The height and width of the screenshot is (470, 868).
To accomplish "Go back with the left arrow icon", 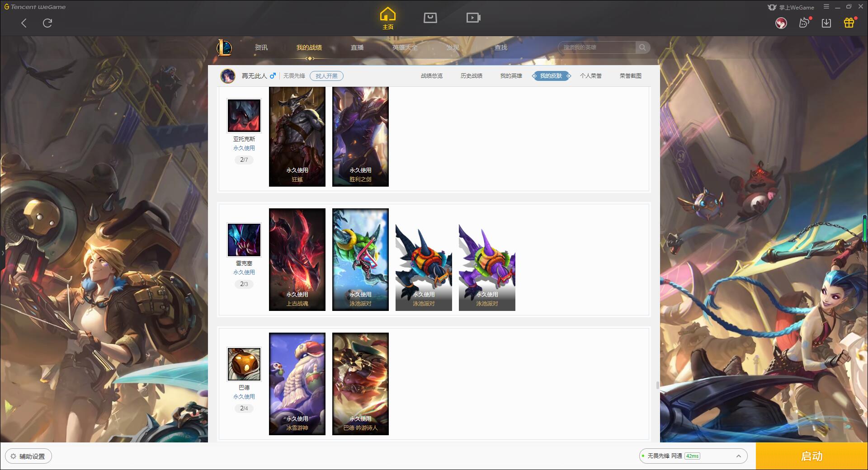I will pyautogui.click(x=24, y=23).
